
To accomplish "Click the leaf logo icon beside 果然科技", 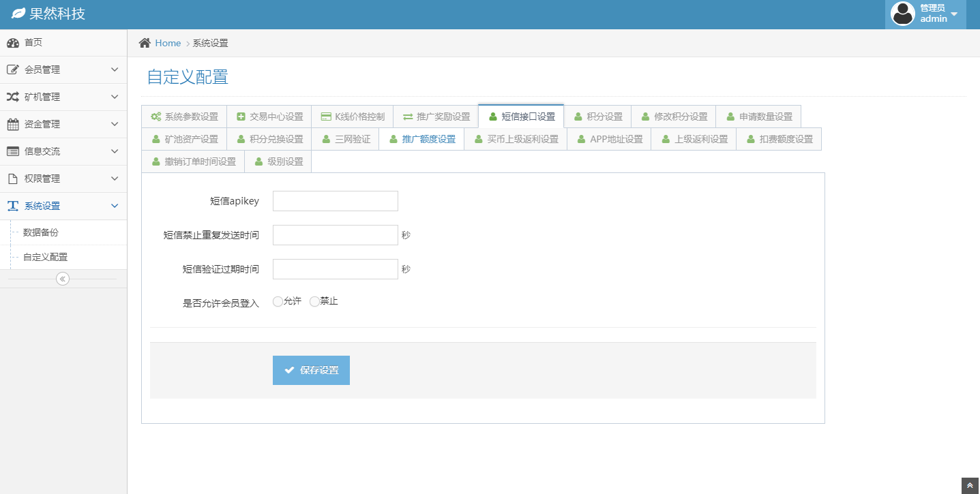I will click(x=18, y=14).
